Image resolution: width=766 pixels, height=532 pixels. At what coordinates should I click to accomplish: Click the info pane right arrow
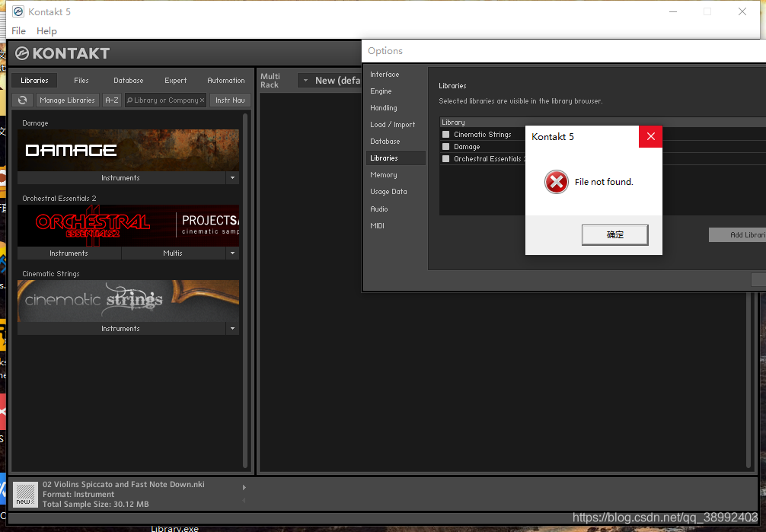pos(244,487)
